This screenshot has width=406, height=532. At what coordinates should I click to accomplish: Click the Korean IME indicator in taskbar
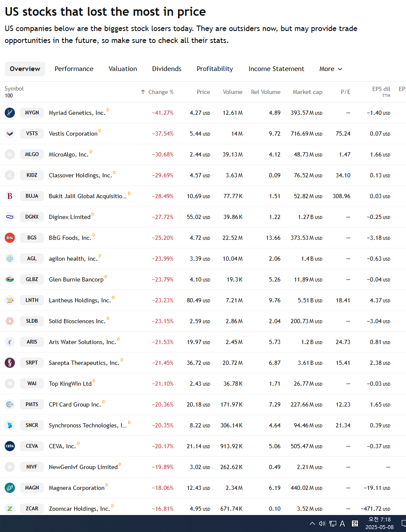pyautogui.click(x=355, y=523)
